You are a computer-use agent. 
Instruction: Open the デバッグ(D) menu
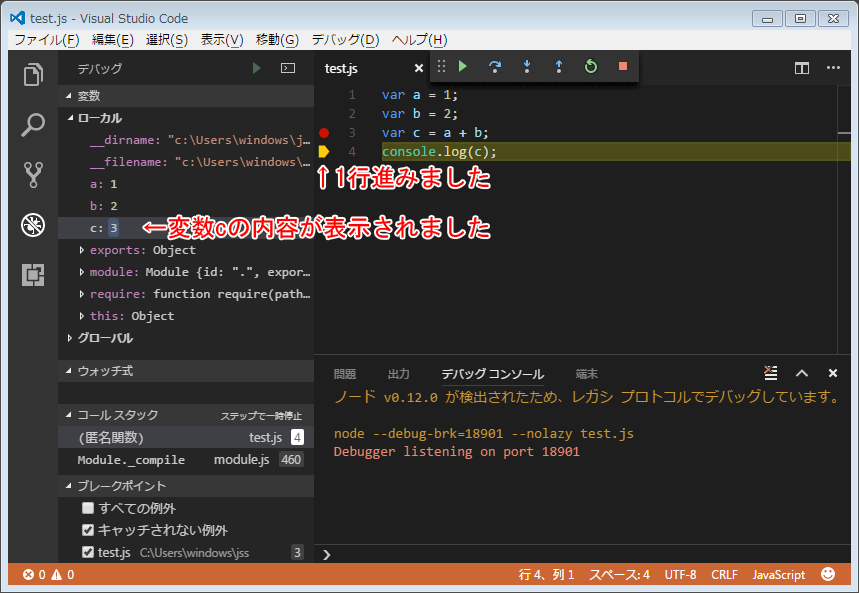[345, 40]
